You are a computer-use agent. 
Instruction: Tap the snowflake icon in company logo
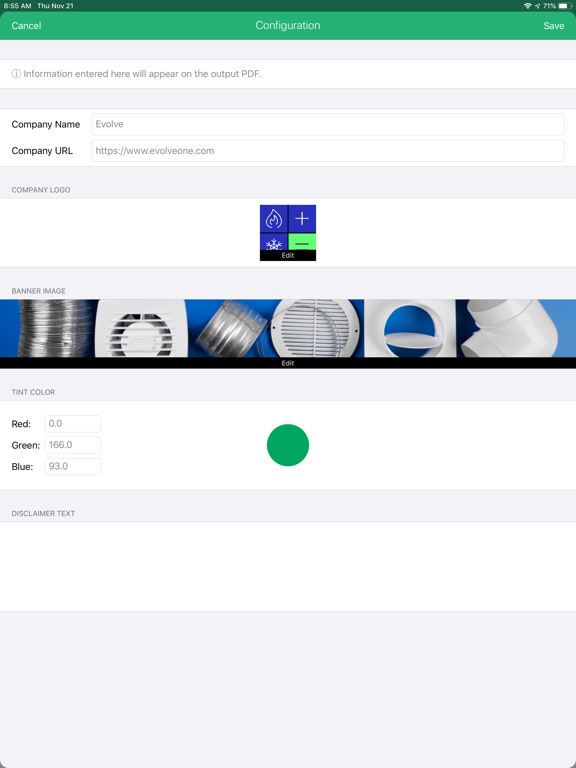274,242
